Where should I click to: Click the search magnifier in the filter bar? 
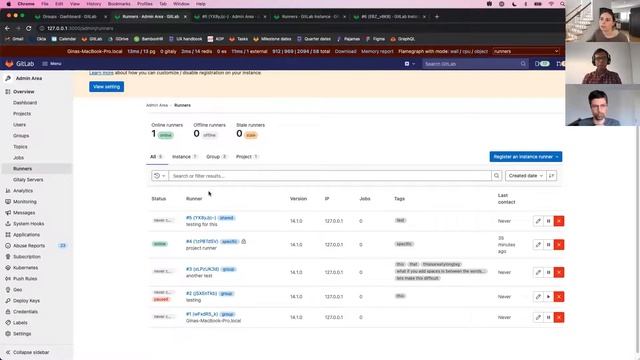tap(496, 176)
